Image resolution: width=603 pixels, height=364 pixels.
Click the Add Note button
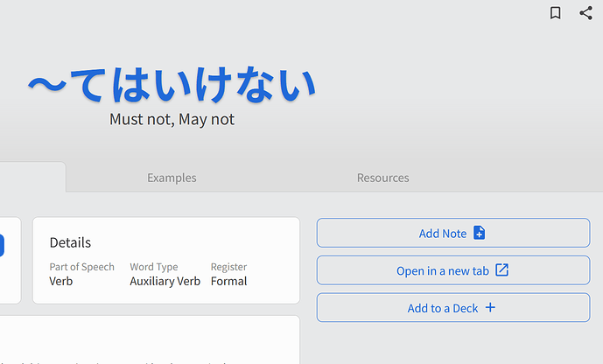tap(453, 233)
